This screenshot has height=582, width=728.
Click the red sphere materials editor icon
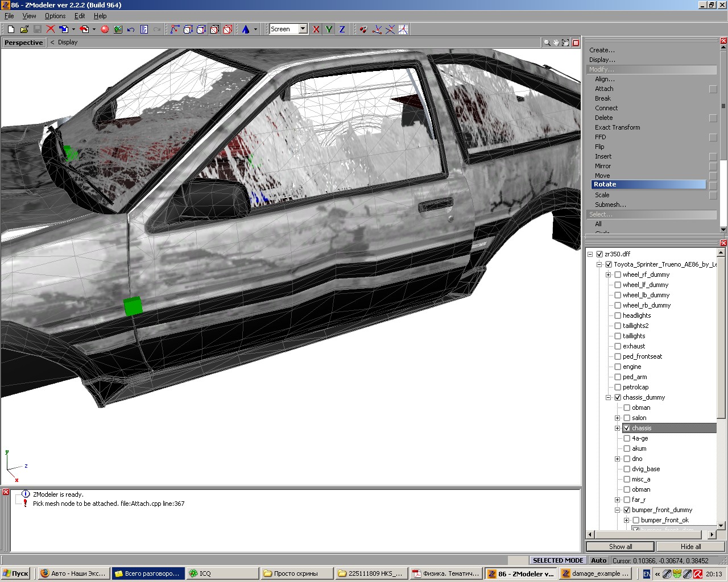click(105, 29)
